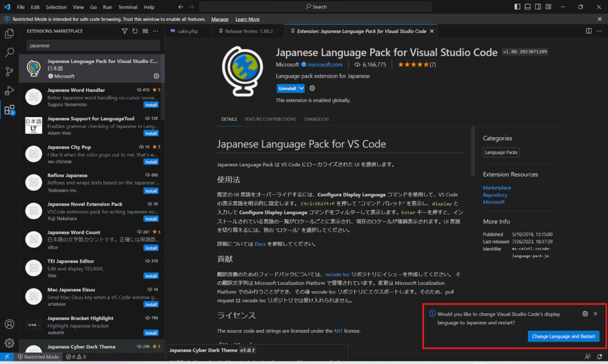Click the Manage link in Restricted Mode banner
608x364 pixels.
coord(220,19)
